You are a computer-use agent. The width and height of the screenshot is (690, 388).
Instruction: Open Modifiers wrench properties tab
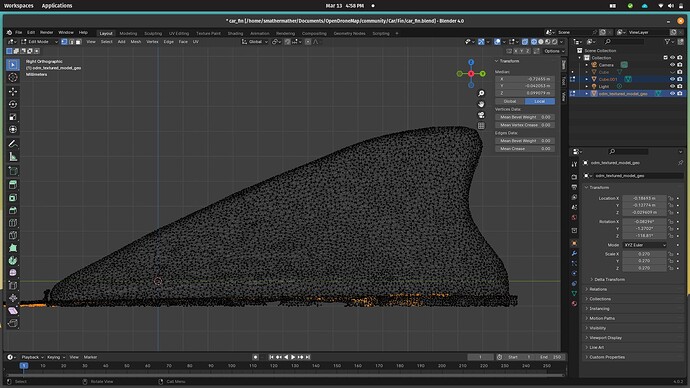574,253
